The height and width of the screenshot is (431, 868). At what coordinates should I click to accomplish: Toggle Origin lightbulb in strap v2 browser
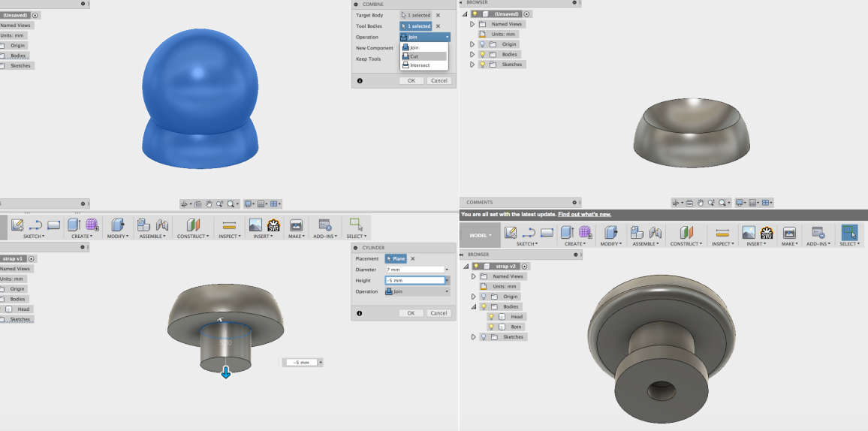[484, 297]
